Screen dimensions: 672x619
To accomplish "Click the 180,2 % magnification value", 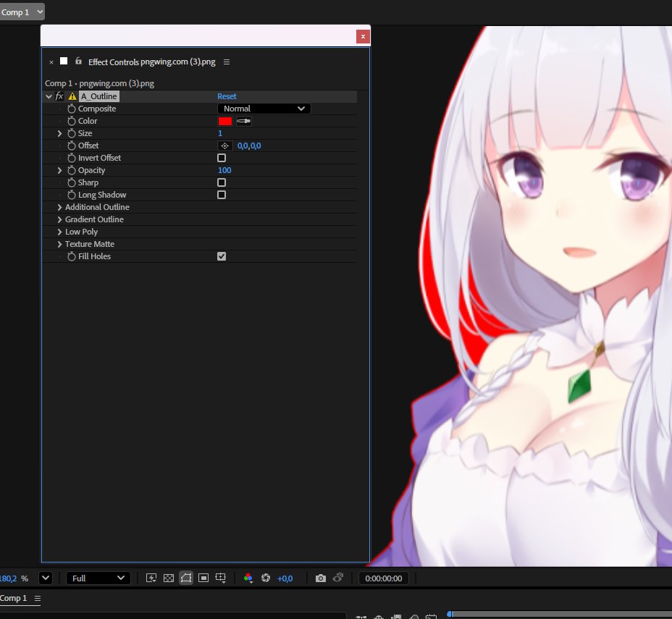I will point(14,578).
